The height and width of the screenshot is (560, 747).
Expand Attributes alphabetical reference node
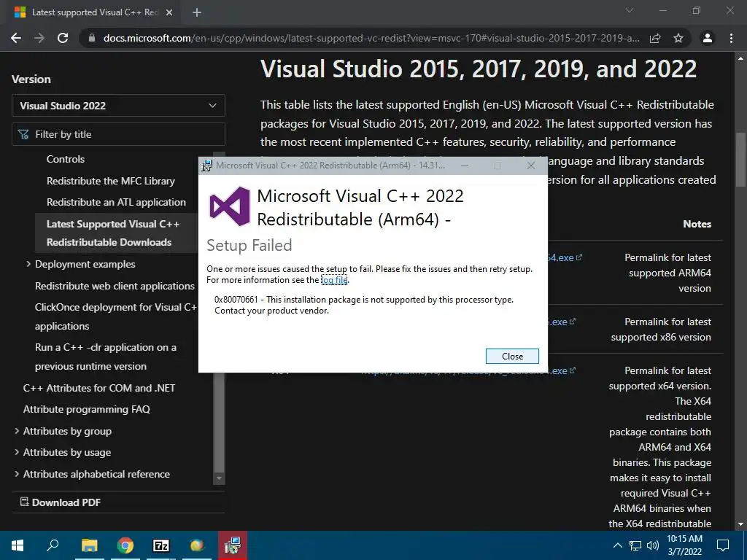click(x=17, y=474)
